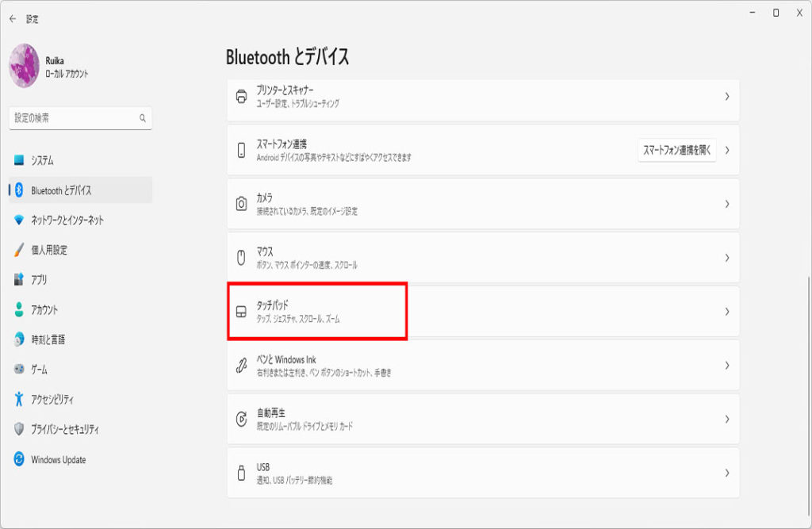
Task: Click the スマートフォン連携を開く button
Action: point(676,150)
